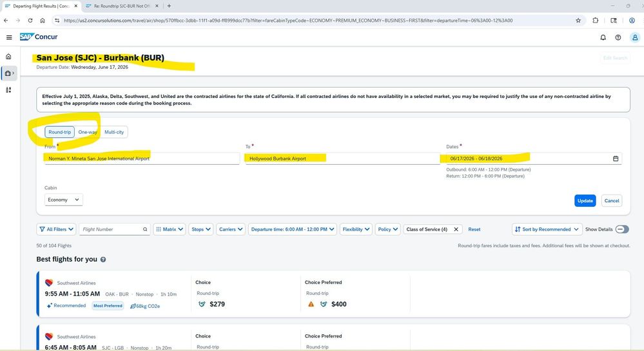Open the help question mark icon
Screen dimensions: 644x351
[618, 37]
